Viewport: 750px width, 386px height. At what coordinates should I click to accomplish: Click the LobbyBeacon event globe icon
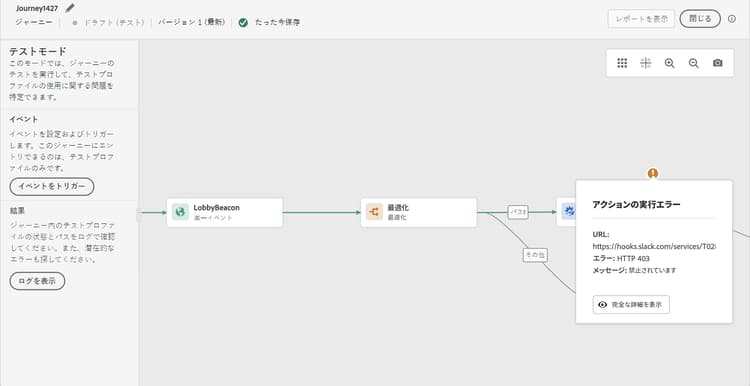click(x=180, y=212)
